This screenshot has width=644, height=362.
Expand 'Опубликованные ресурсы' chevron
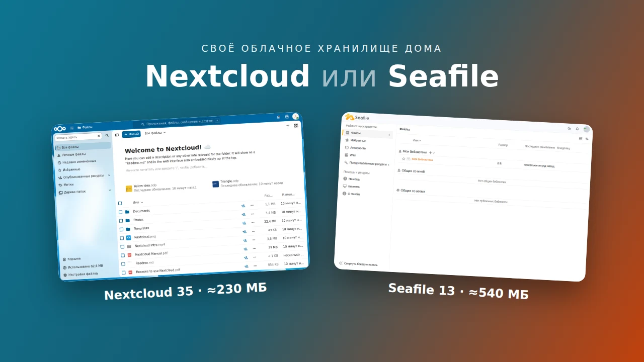click(x=109, y=175)
